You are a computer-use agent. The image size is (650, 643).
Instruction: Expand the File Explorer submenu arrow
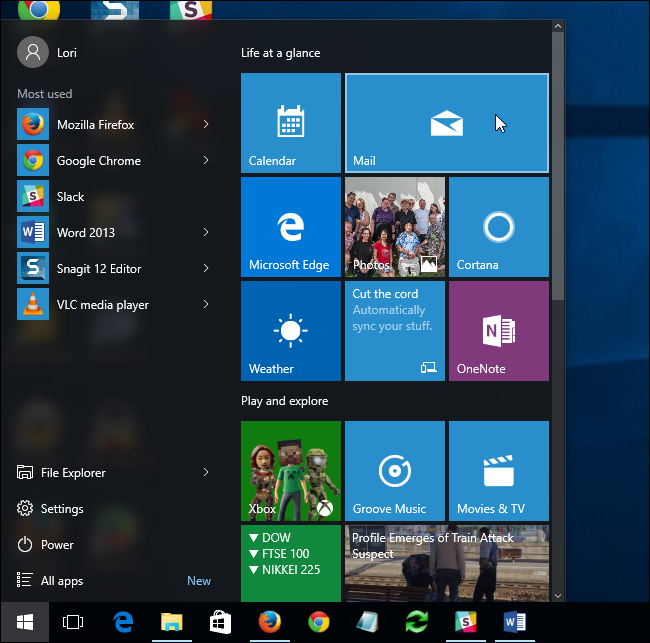[206, 473]
